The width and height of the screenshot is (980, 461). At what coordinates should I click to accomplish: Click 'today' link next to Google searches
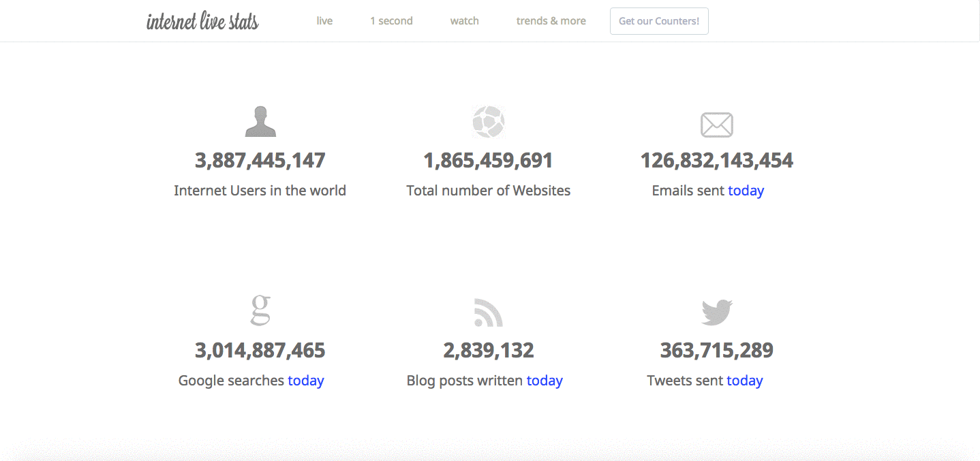[x=305, y=381]
